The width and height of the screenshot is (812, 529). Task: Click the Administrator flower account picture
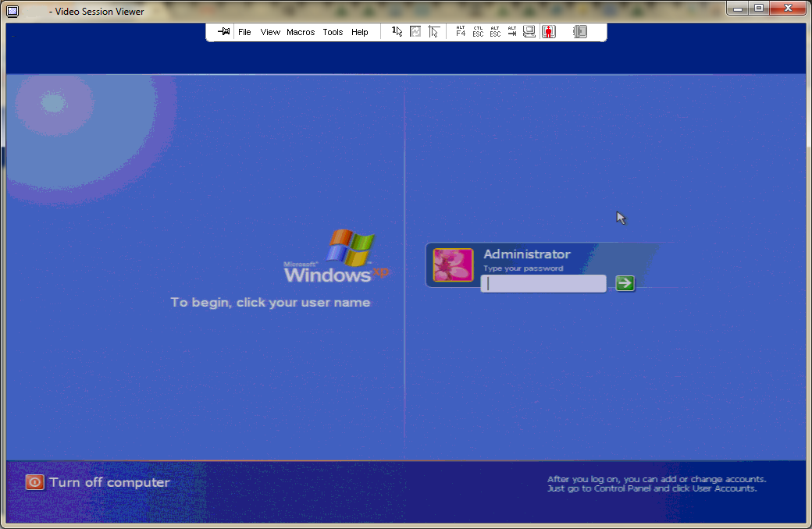tap(453, 265)
